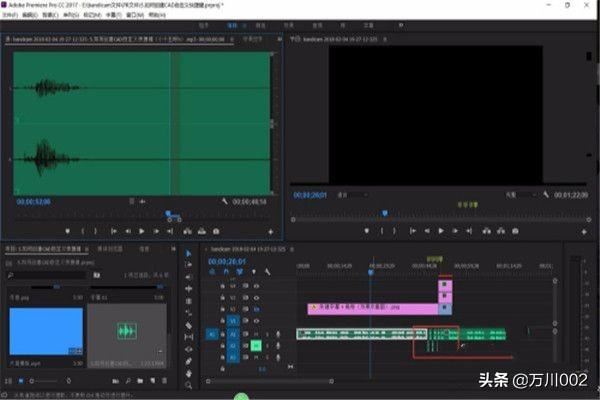The height and width of the screenshot is (400, 600).
Task: Select the Pen tool
Action: coord(188,361)
